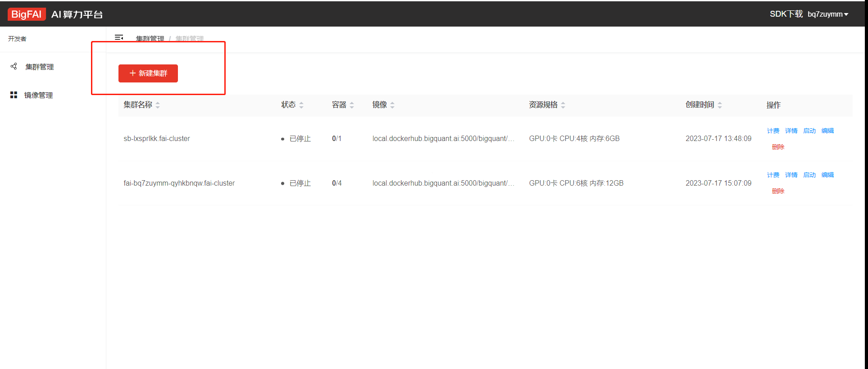868x369 pixels.
Task: Start the sb-lxsprlkk.fai-cluster with 启动
Action: (x=809, y=131)
